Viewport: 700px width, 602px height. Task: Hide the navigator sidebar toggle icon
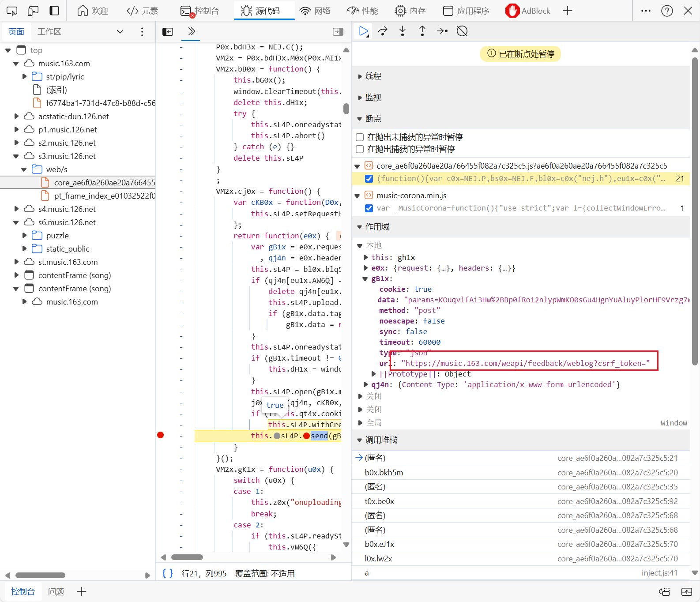click(168, 32)
